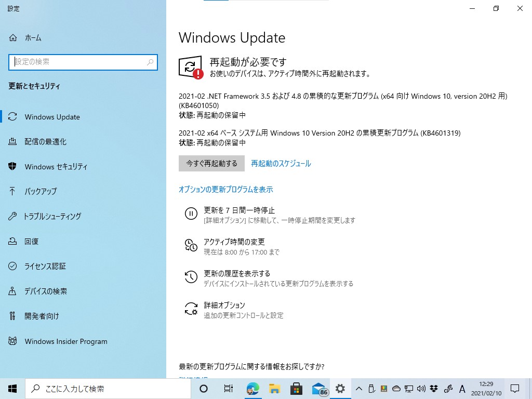Image resolution: width=532 pixels, height=399 pixels.
Task: Click 再起動が必要です heading
Action: tap(248, 62)
